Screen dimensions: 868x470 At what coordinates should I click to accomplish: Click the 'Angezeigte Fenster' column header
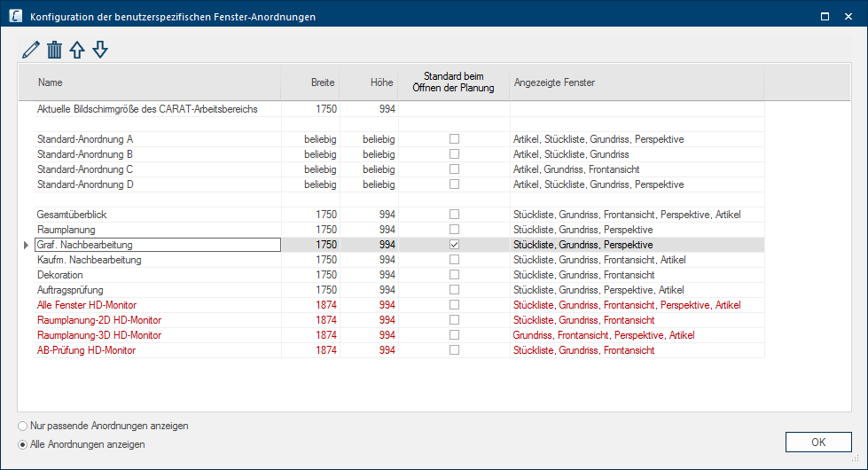click(x=554, y=82)
